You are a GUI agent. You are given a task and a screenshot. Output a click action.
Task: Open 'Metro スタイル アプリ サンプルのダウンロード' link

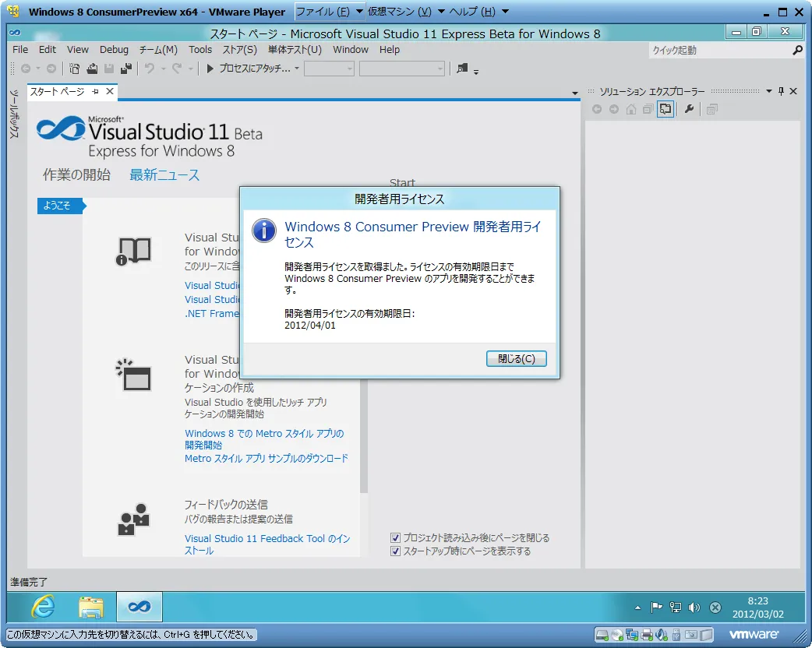coord(266,459)
